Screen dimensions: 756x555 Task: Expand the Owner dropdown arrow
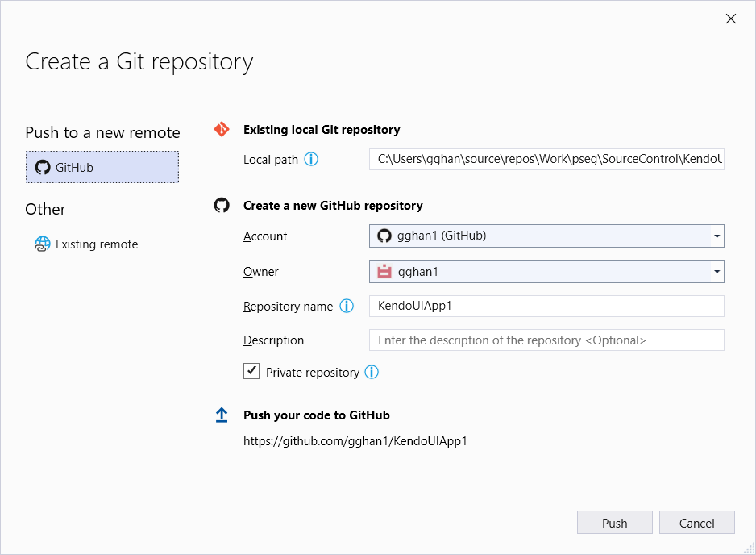coord(717,272)
